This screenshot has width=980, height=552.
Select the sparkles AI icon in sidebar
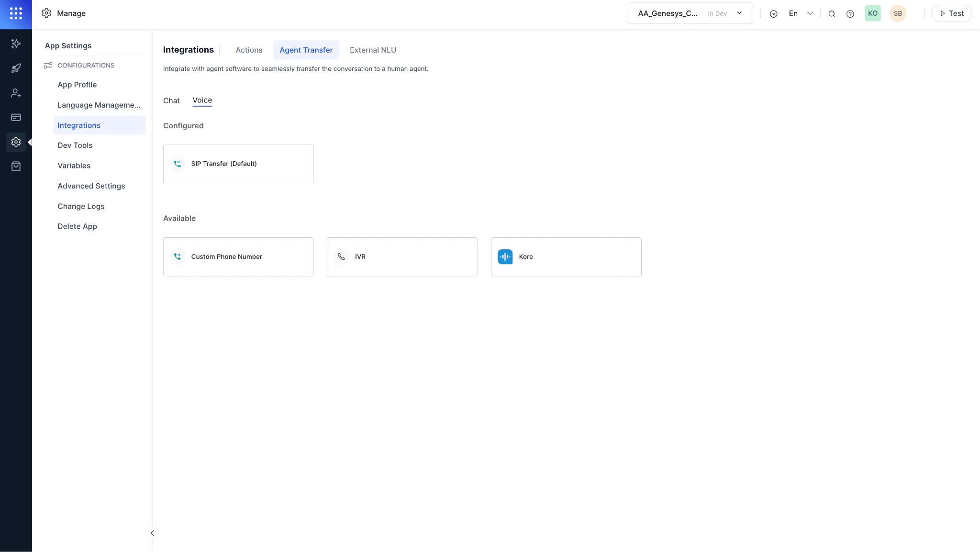pos(16,44)
